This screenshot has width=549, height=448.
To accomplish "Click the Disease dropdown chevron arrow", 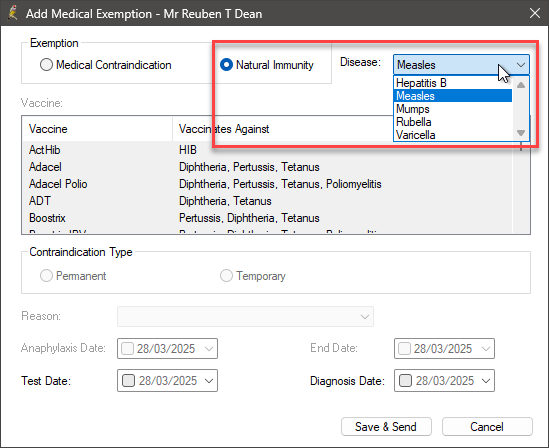I will click(521, 65).
